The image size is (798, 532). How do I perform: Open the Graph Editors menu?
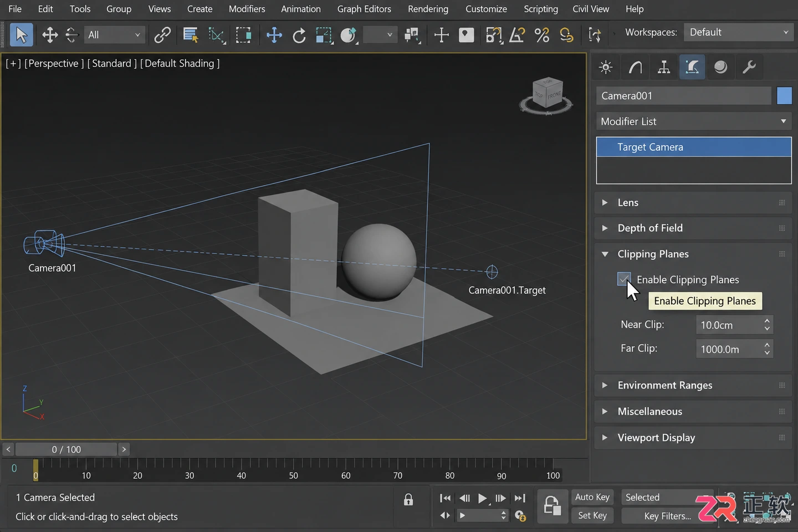click(364, 9)
